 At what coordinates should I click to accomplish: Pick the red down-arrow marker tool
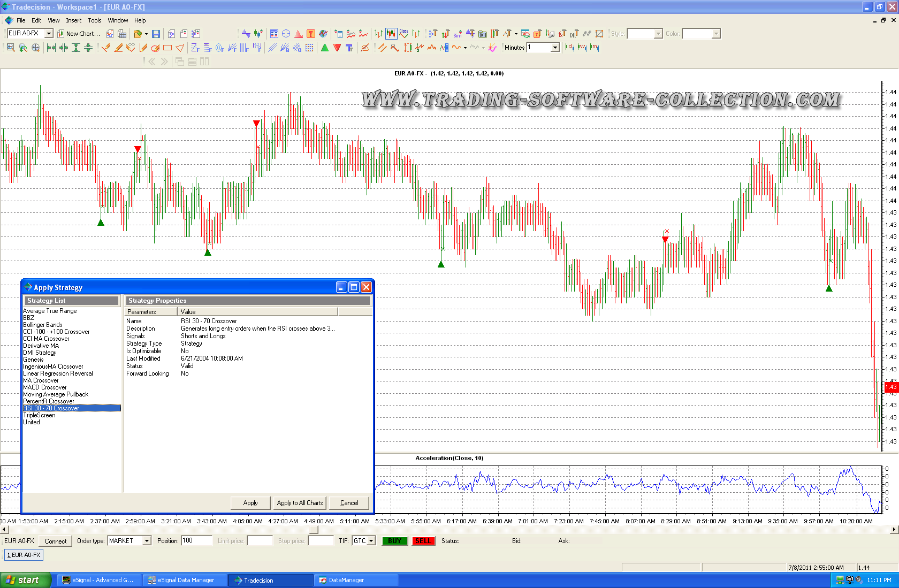tap(337, 48)
